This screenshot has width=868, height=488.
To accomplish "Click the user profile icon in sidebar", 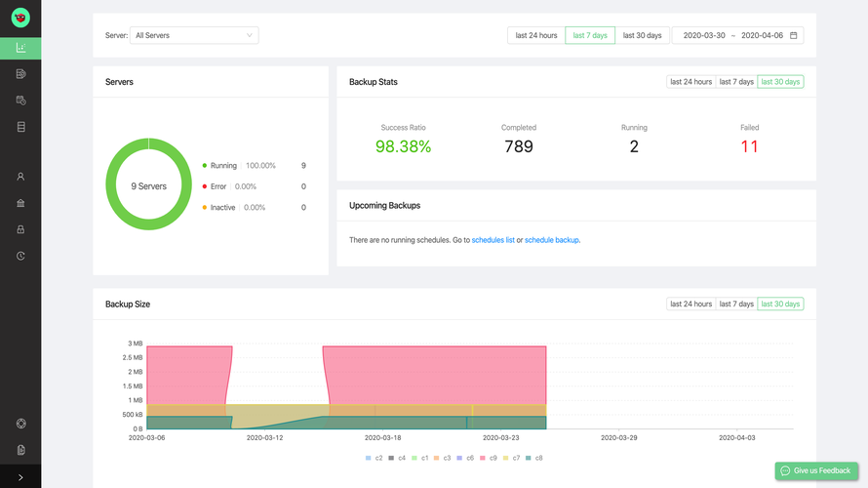I will tap(20, 177).
